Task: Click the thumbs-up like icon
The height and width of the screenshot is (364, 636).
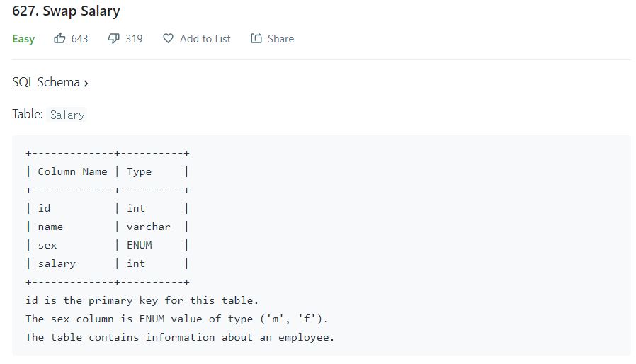Action: pos(59,38)
